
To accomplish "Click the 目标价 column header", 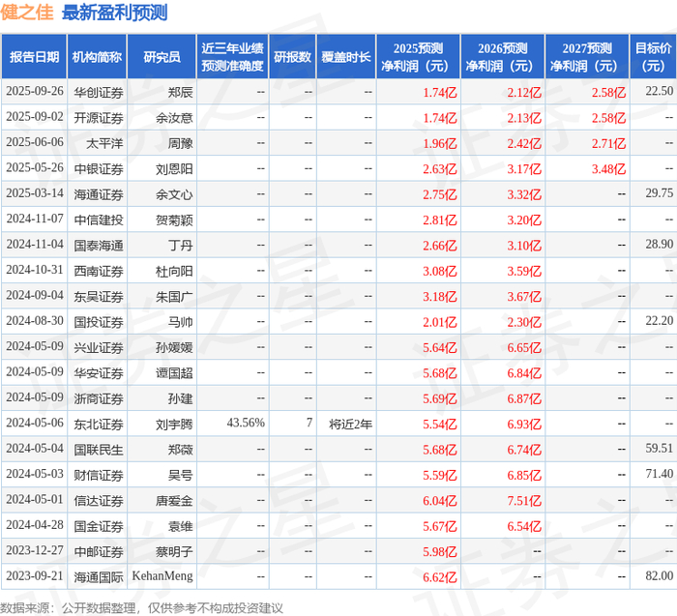I will (653, 57).
